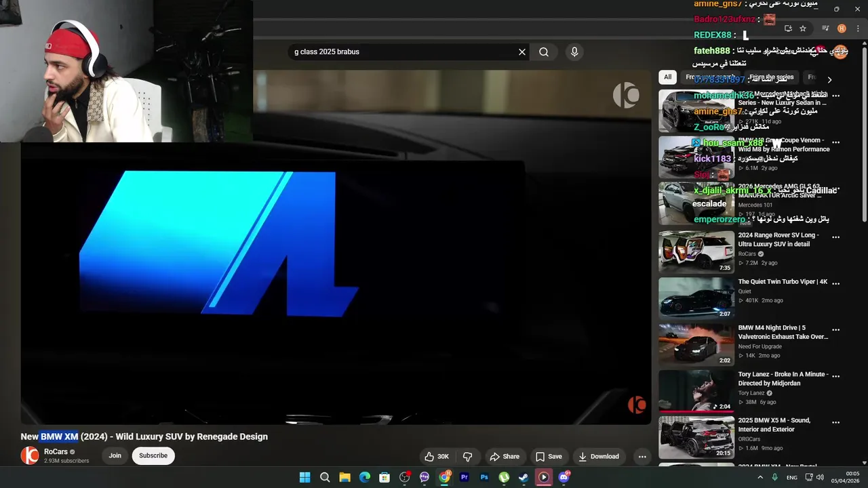This screenshot has height=488, width=868.
Task: Open the Windows Start menu
Action: (305, 477)
